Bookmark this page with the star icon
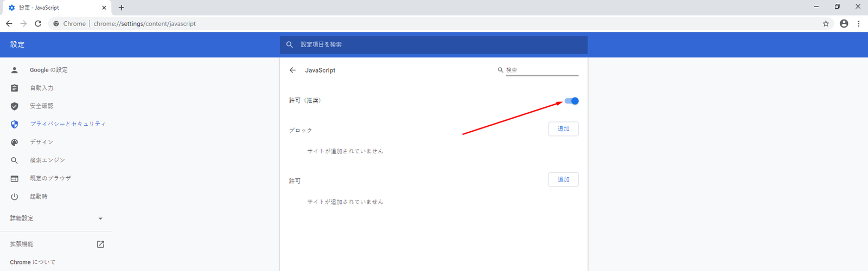The height and width of the screenshot is (271, 868). pyautogui.click(x=826, y=24)
